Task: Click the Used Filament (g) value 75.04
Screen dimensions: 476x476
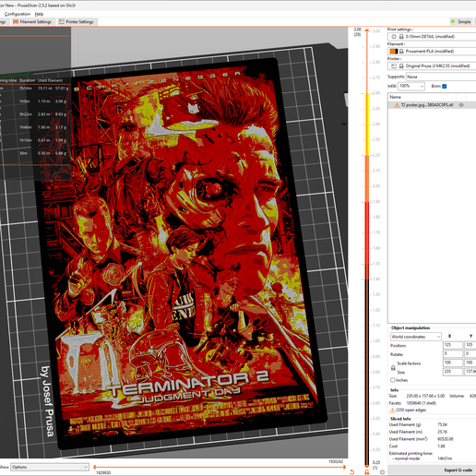Action: coord(442,424)
